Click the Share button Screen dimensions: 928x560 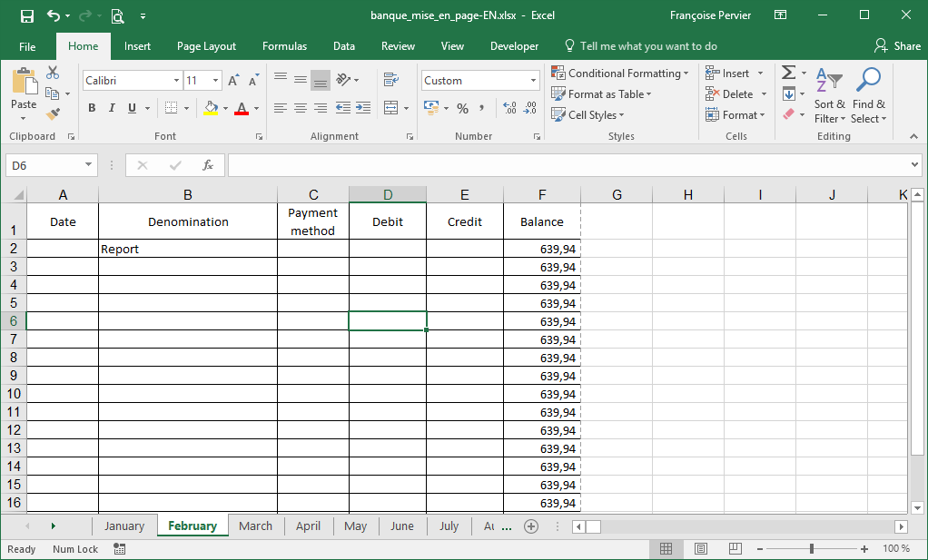(897, 46)
